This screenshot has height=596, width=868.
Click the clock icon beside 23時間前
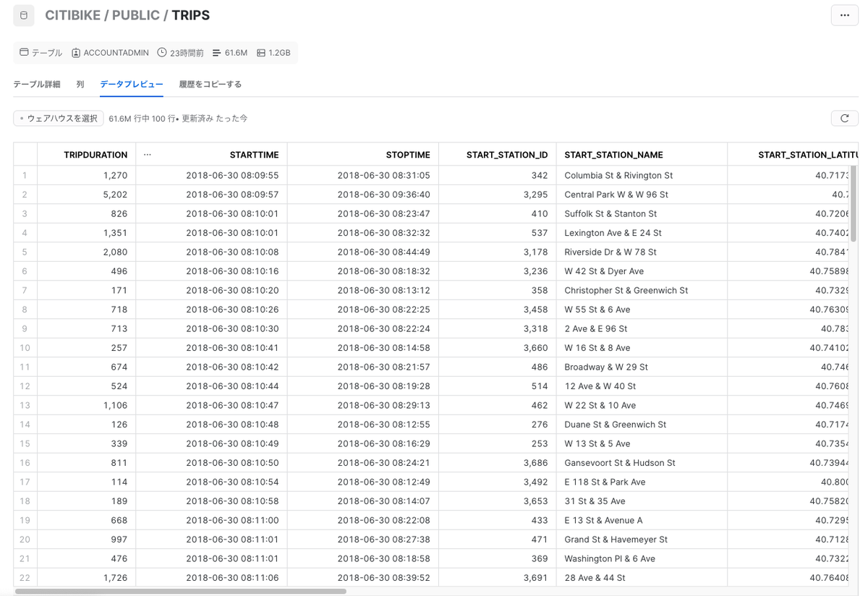[162, 53]
